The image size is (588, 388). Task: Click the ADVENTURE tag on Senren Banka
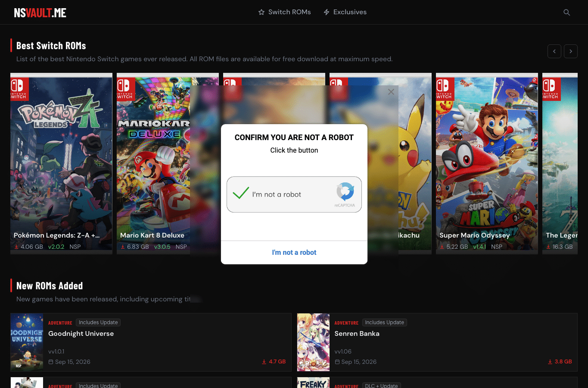(x=346, y=323)
